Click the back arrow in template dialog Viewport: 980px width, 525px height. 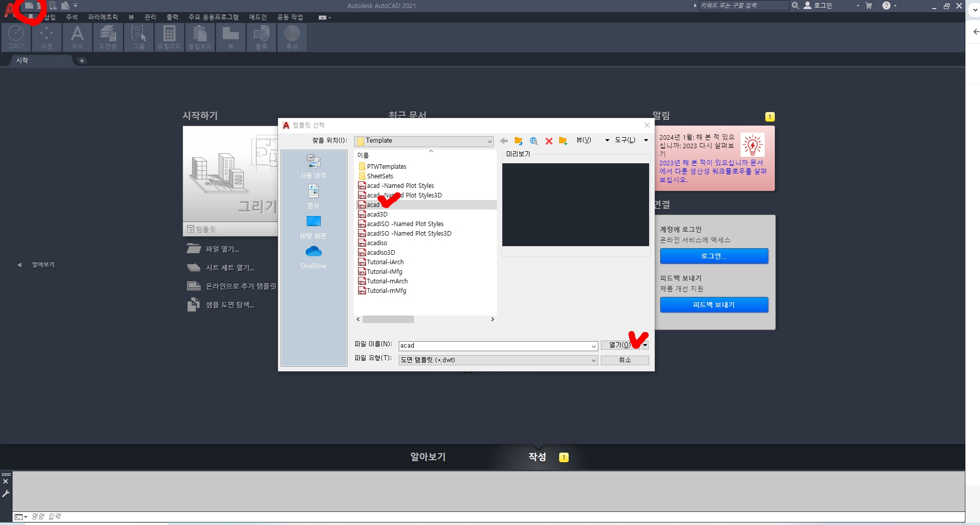click(x=504, y=141)
